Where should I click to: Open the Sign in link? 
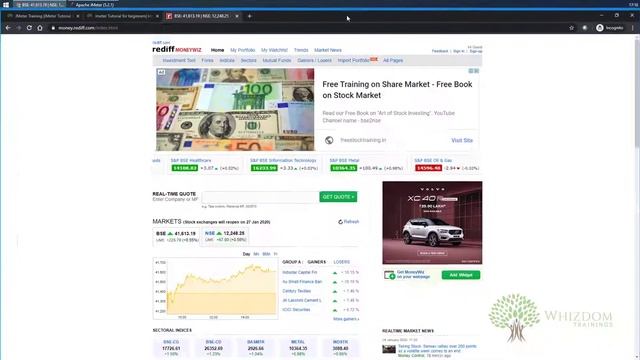(459, 51)
